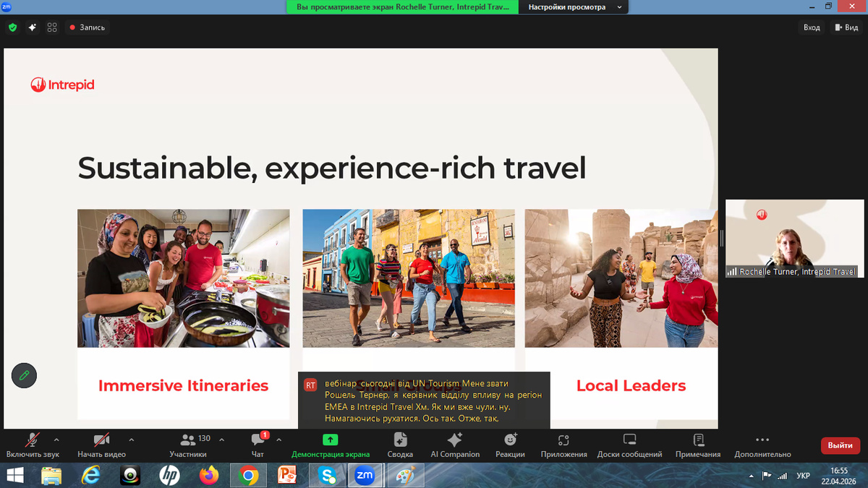Open the AI Companion sparkle icon at top

click(32, 27)
